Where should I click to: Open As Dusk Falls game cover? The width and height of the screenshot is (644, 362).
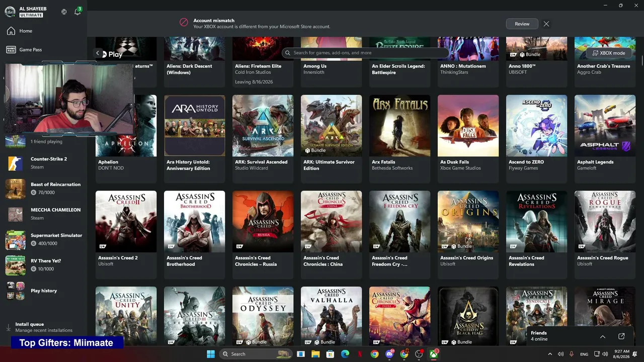(468, 126)
